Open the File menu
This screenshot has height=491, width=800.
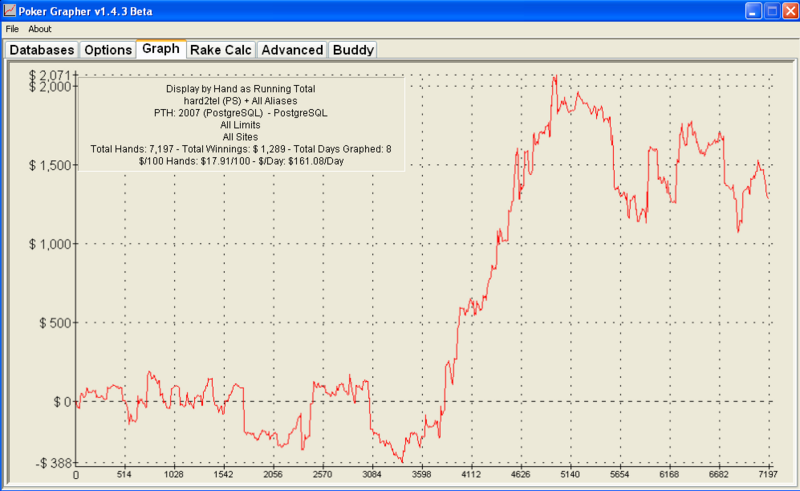coord(12,29)
